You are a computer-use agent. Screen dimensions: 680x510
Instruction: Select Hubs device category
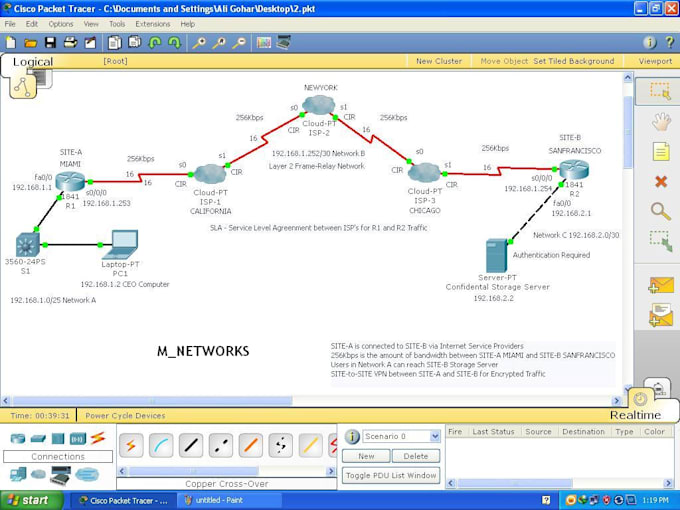pos(58,438)
